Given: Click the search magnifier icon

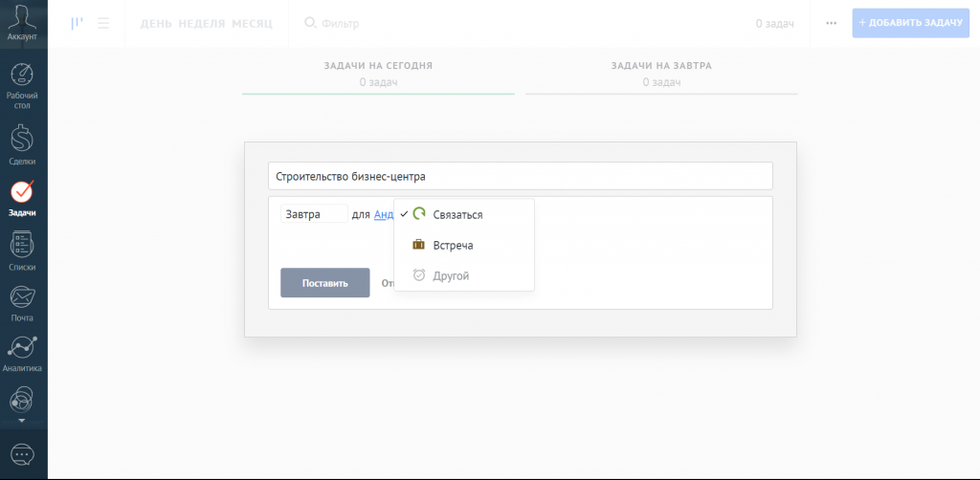Looking at the screenshot, I should coord(310,23).
